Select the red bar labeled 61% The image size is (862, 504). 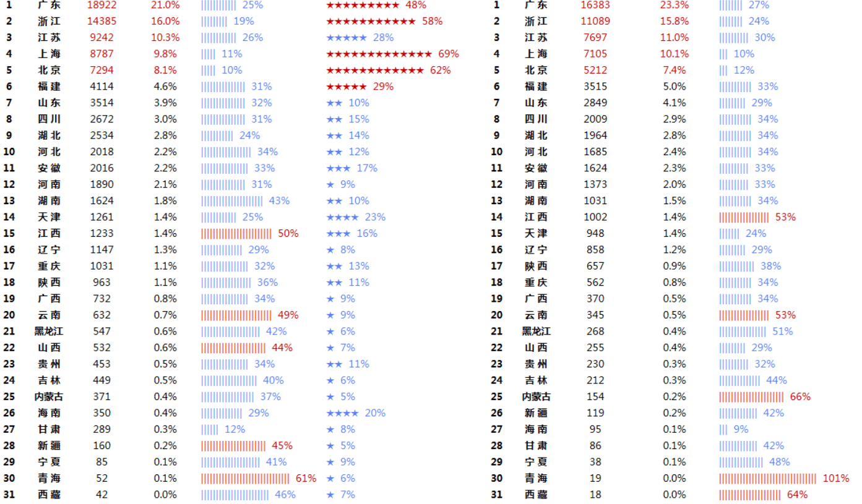(245, 478)
